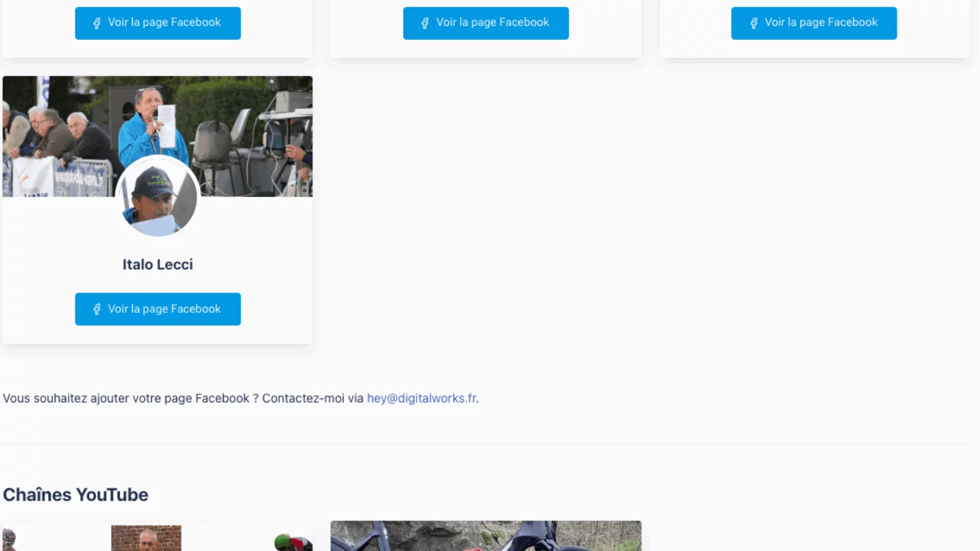Click Italo Lecci's circular profile photo
980x551 pixels.
click(x=157, y=197)
